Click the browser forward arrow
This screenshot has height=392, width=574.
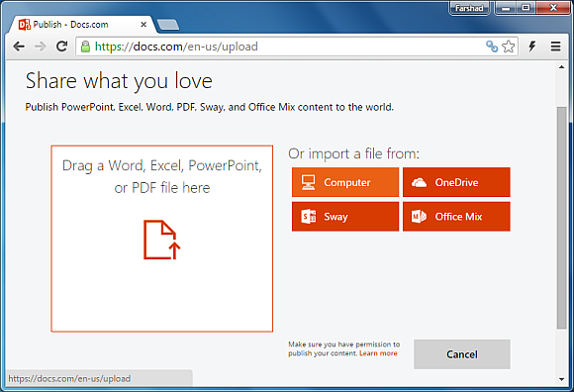40,47
